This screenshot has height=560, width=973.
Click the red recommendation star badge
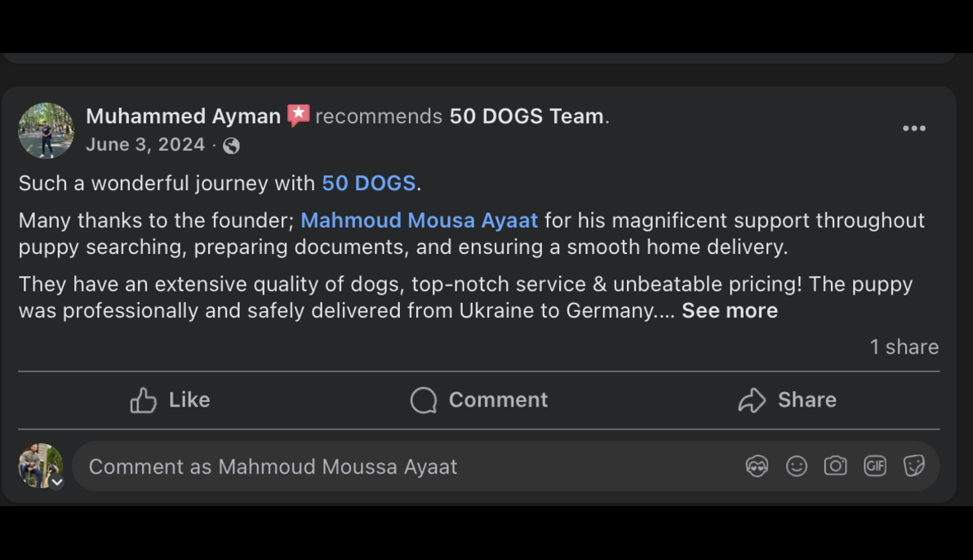coord(298,116)
